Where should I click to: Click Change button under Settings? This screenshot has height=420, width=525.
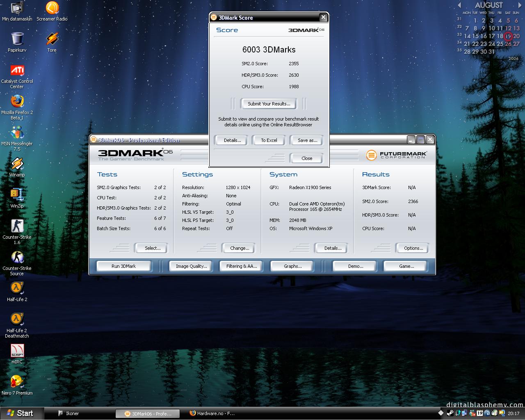[240, 248]
